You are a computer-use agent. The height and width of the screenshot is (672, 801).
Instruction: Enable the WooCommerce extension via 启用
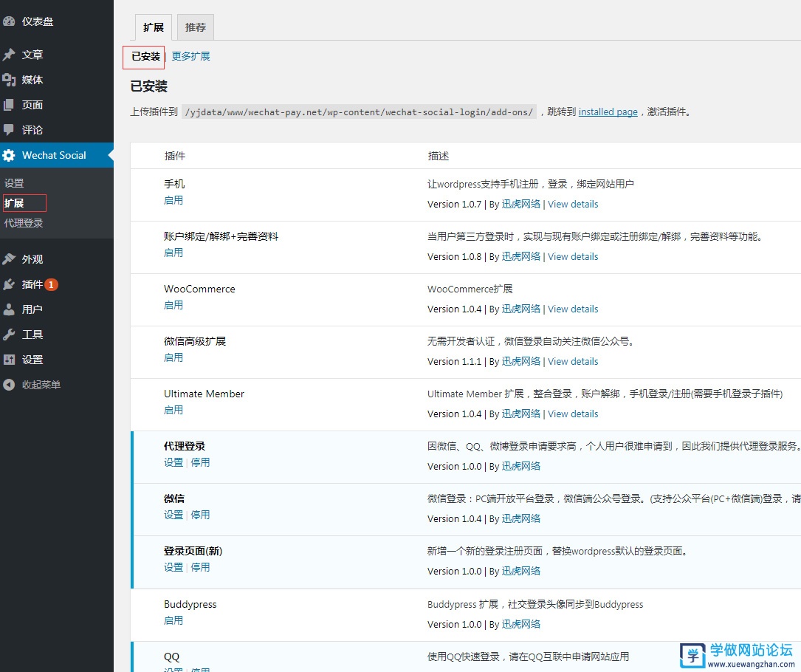click(x=173, y=304)
